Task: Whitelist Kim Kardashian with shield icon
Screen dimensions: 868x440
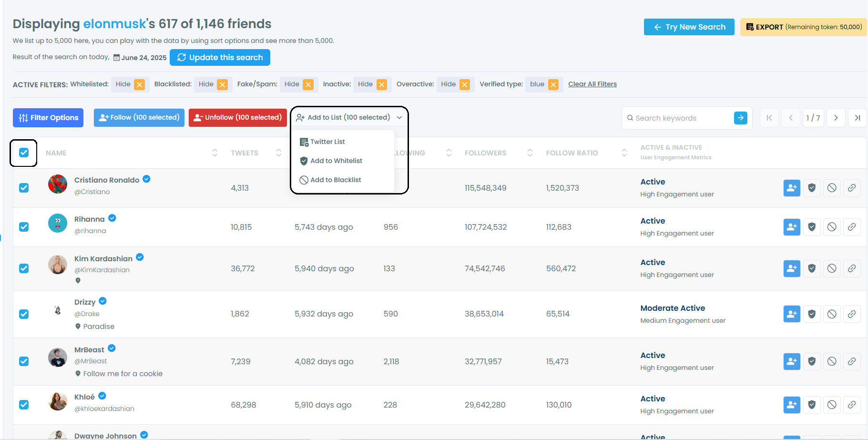Action: pyautogui.click(x=812, y=268)
